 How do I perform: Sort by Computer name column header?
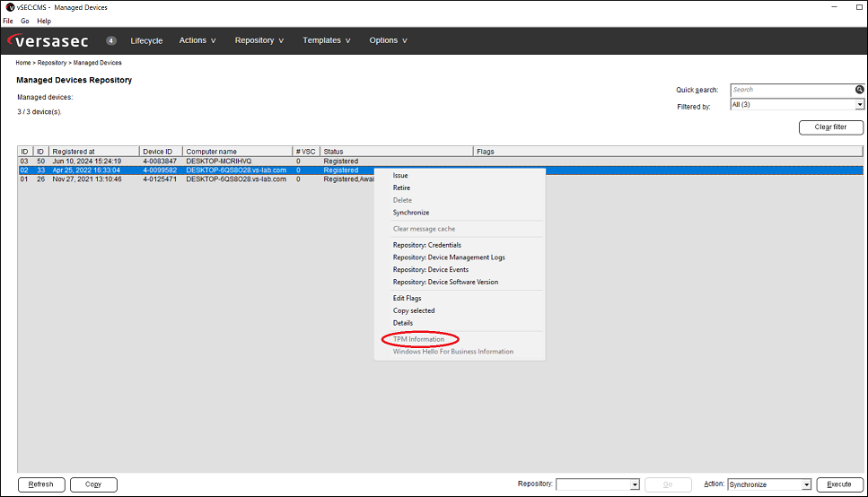[238, 152]
